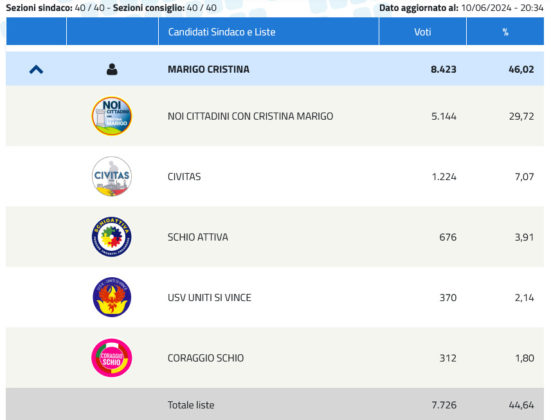The height and width of the screenshot is (420, 551).
Task: Select the 8.423 votes value for Marigo
Action: (443, 69)
